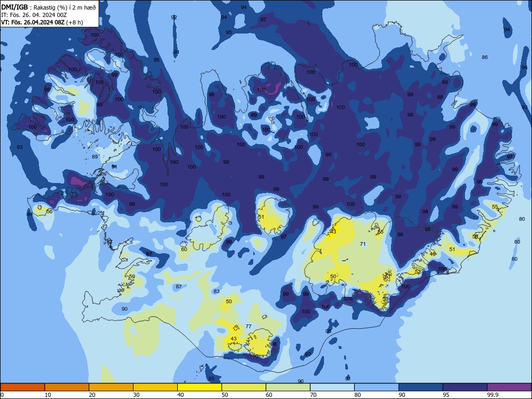532x399 pixels.
Task: Click the humidity value '58' on the map
Action: click(475, 237)
